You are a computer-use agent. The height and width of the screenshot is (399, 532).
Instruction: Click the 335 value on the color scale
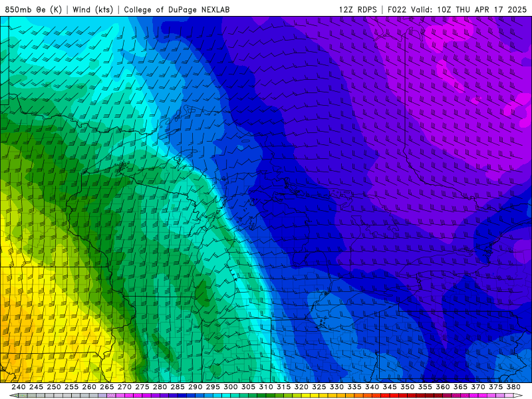(354, 387)
